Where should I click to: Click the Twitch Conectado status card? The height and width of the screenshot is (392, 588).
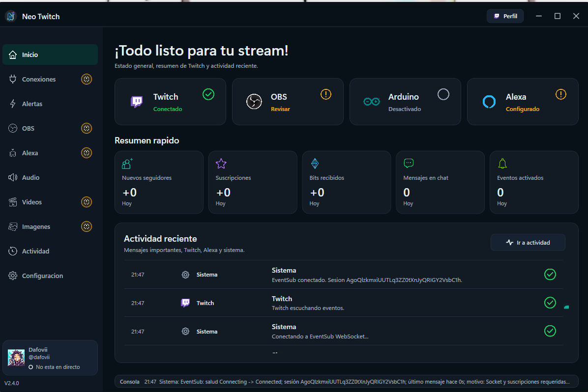tap(170, 102)
